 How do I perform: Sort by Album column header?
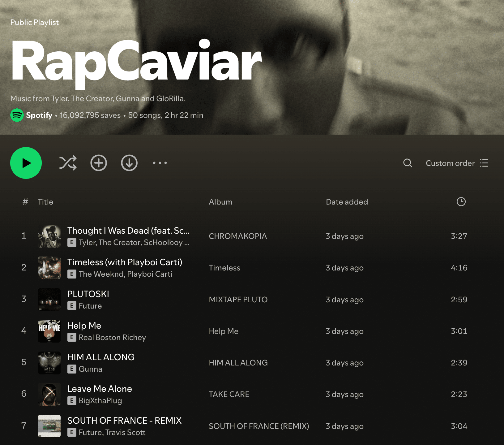click(220, 202)
